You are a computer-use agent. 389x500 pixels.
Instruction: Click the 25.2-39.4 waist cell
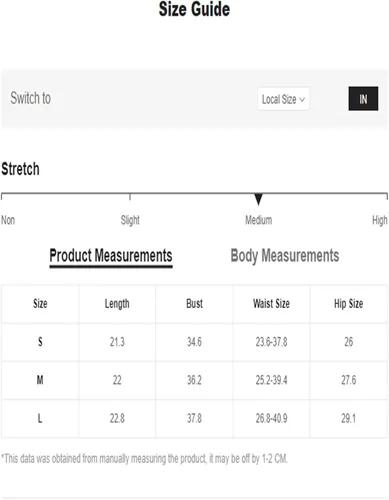[271, 380]
